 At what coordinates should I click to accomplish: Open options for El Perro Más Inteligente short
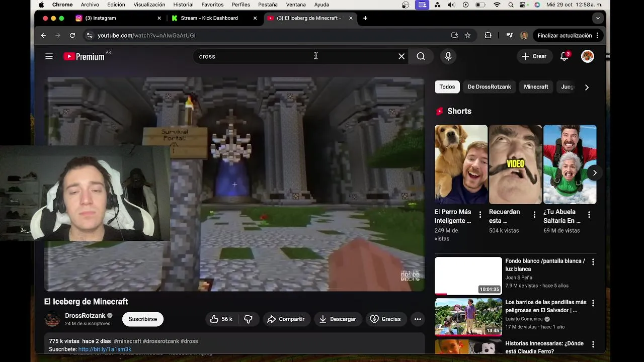480,215
